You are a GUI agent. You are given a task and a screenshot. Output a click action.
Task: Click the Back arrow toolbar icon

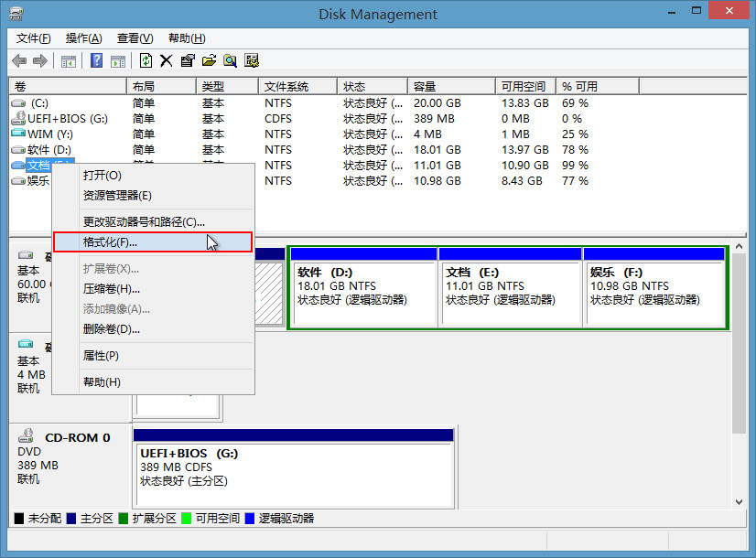[19, 61]
